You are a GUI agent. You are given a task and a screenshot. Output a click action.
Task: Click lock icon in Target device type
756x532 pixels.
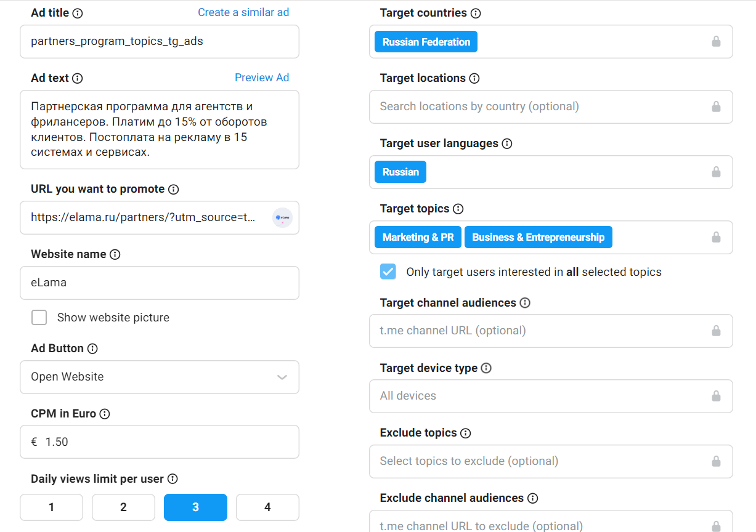716,396
